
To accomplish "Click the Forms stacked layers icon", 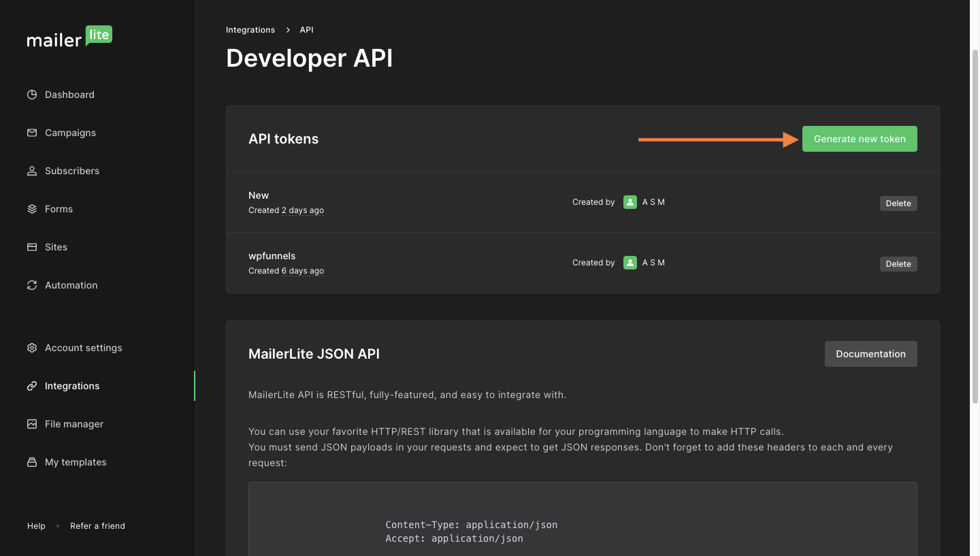I will tap(32, 209).
